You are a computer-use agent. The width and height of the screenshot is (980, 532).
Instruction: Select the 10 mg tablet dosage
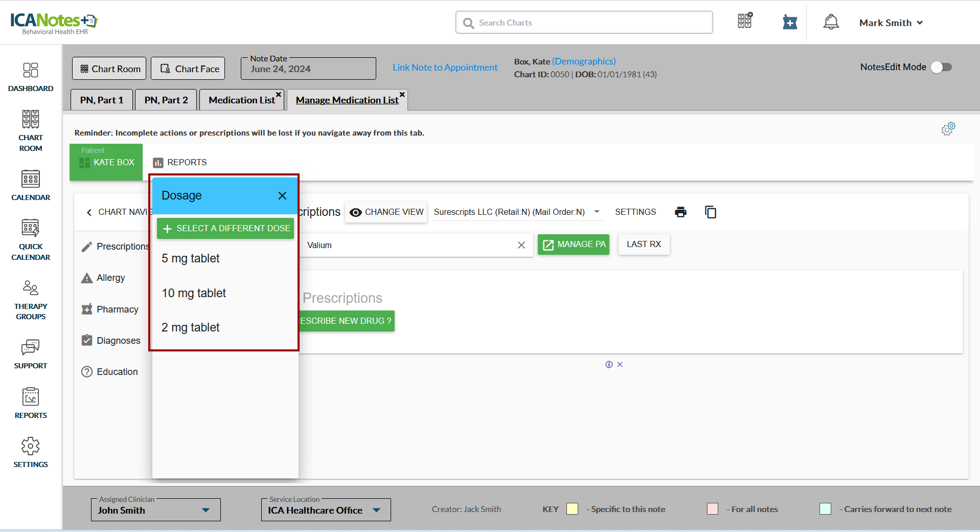[194, 293]
